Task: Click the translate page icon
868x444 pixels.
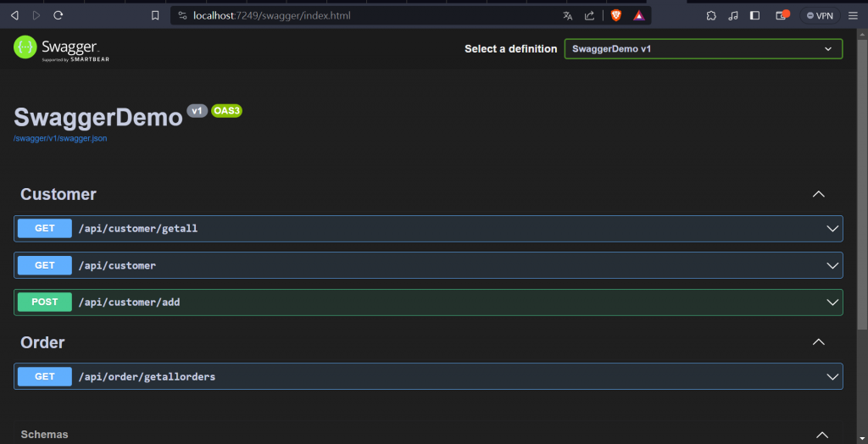Action: 567,15
